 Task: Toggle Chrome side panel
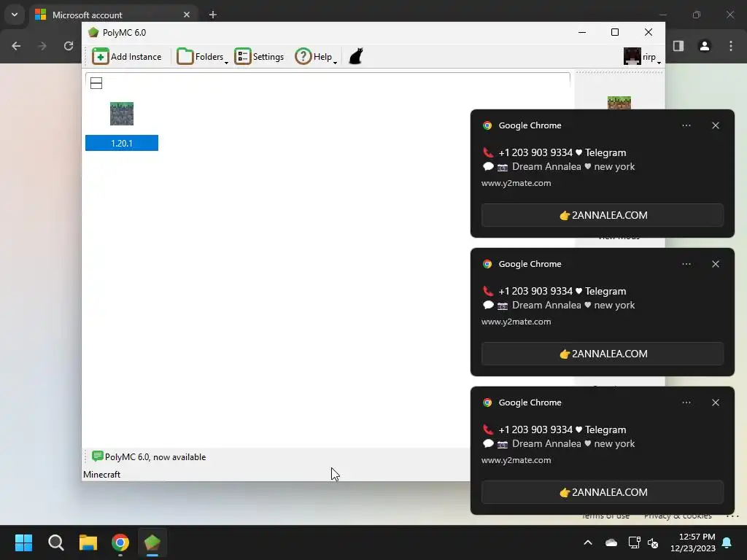pyautogui.click(x=678, y=46)
